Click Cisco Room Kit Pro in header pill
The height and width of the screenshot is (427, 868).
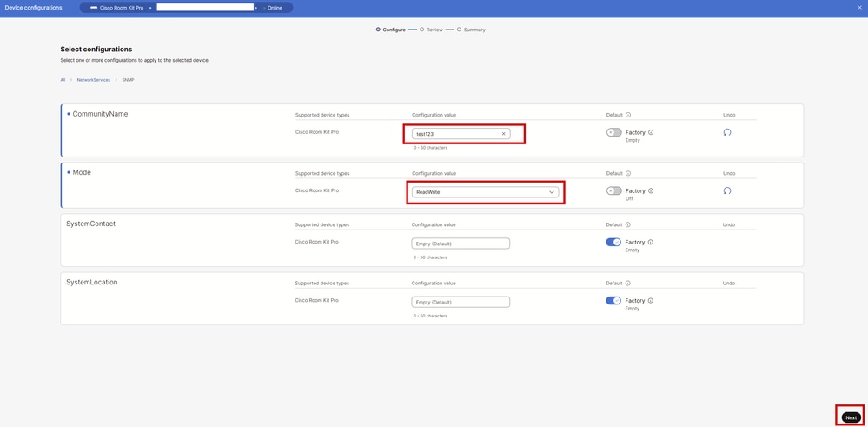(x=122, y=8)
